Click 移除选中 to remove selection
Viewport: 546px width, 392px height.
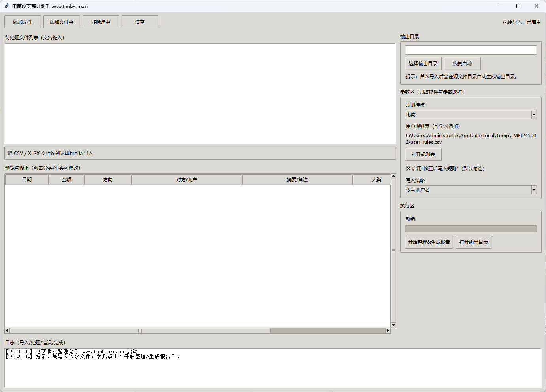(x=101, y=22)
